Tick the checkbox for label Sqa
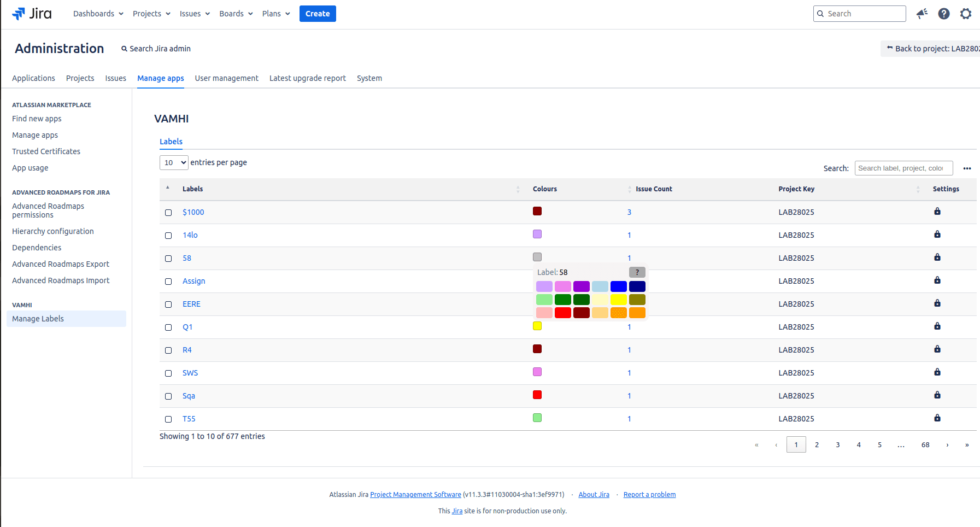The image size is (980, 527). (168, 396)
